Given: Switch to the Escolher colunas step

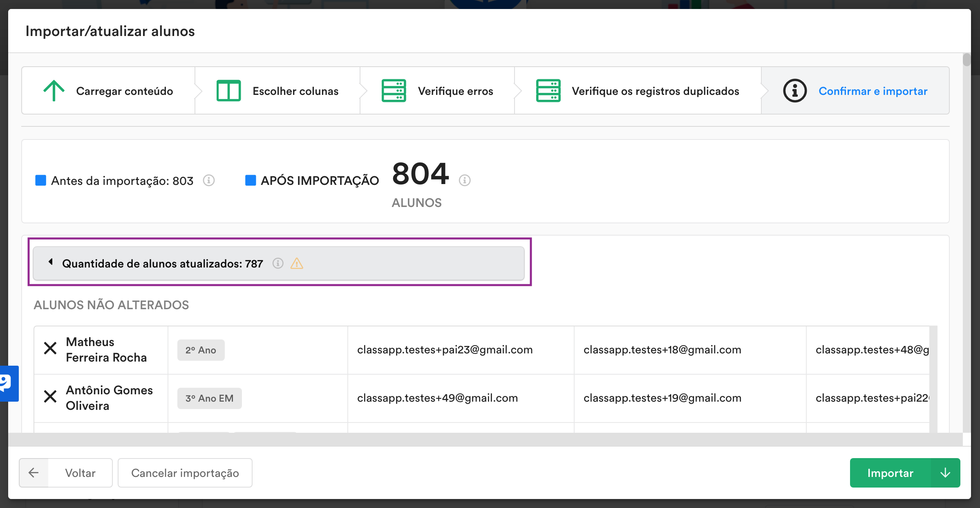Looking at the screenshot, I should coord(295,91).
